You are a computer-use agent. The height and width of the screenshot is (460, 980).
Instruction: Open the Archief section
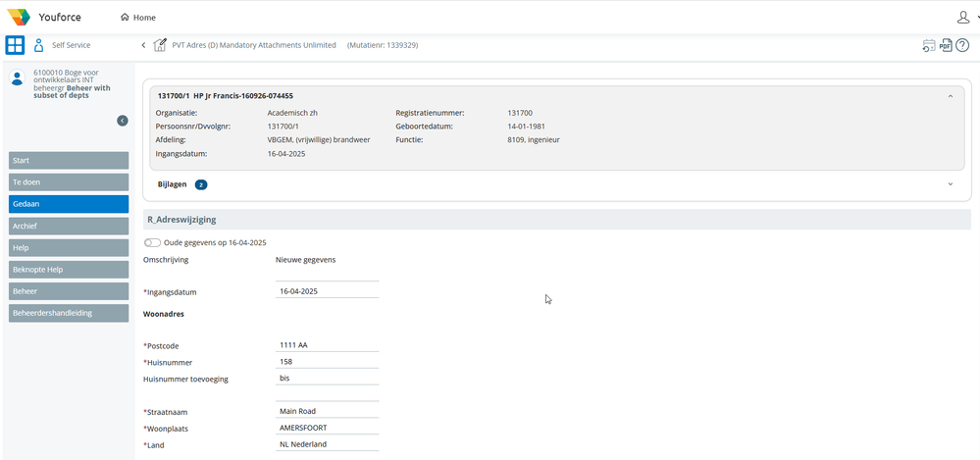point(69,227)
